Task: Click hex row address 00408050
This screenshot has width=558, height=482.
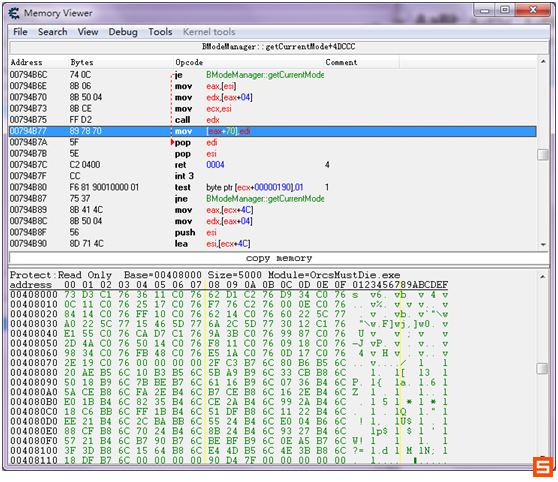Action: click(x=34, y=344)
